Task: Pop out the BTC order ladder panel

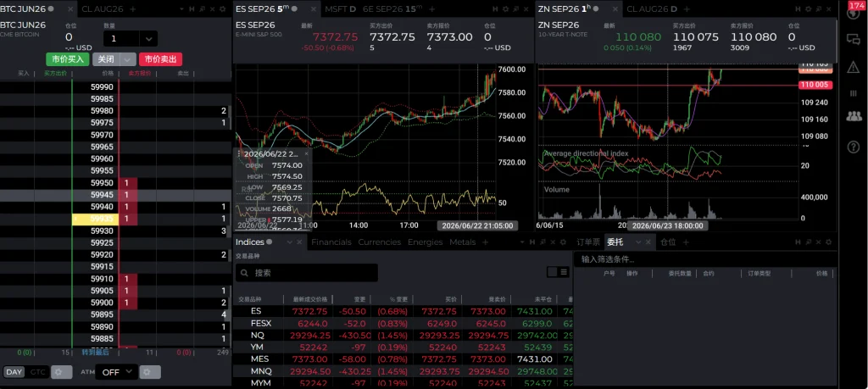Action: 202,8
